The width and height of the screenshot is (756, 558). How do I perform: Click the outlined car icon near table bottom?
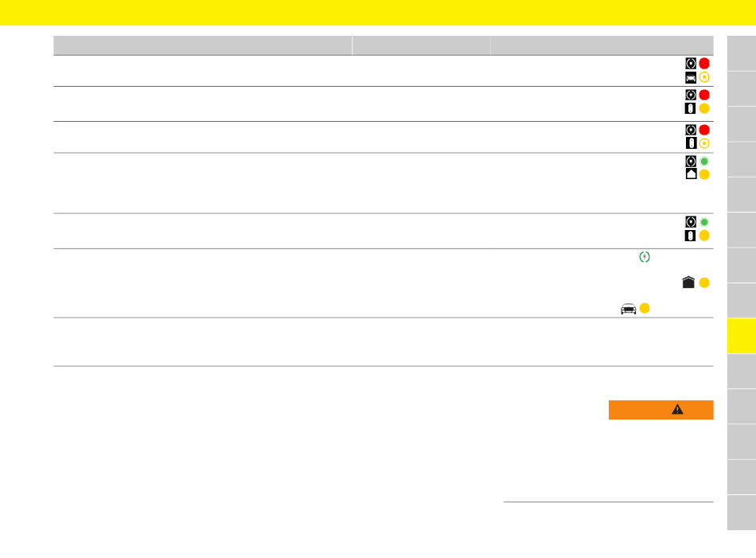coord(628,309)
